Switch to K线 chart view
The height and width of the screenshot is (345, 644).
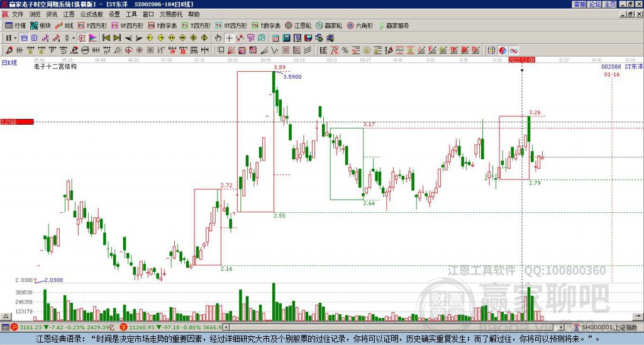click(x=65, y=25)
